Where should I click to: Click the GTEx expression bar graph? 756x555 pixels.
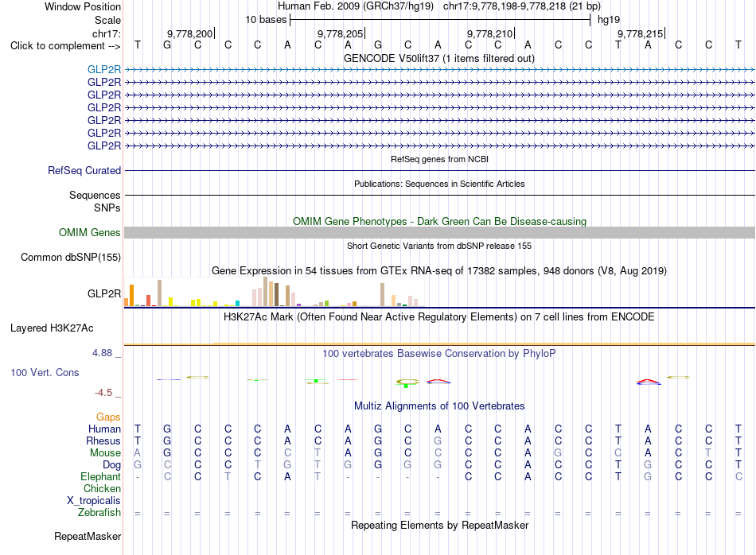coord(275,292)
